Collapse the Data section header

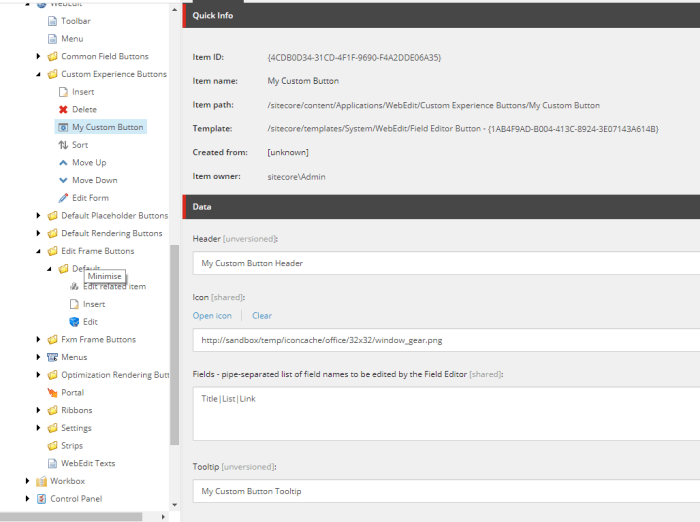(441, 207)
